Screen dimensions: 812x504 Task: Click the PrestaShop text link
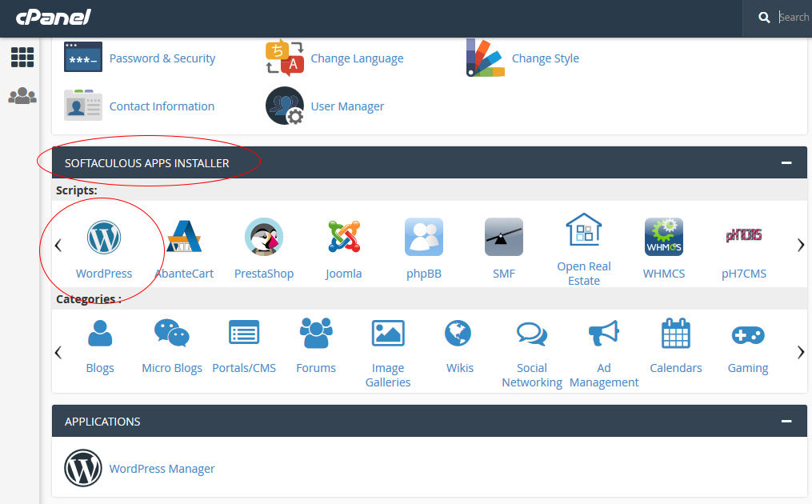point(264,274)
